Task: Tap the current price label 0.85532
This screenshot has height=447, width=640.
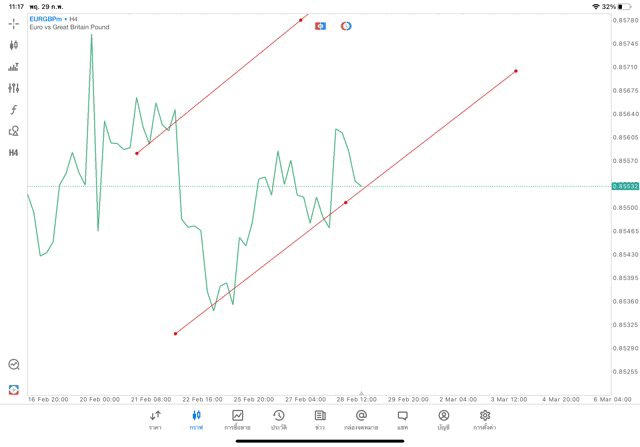Action: (x=626, y=186)
